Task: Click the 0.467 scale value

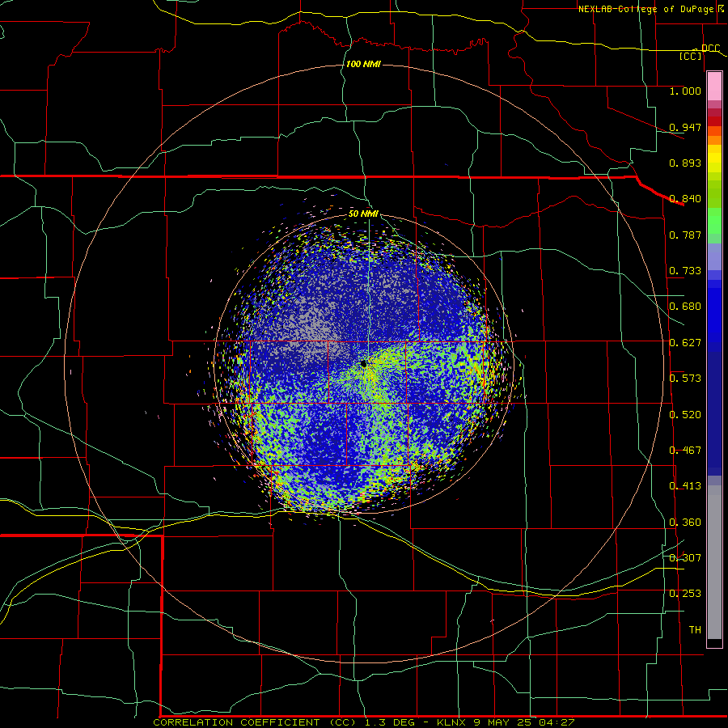Action: [x=685, y=451]
